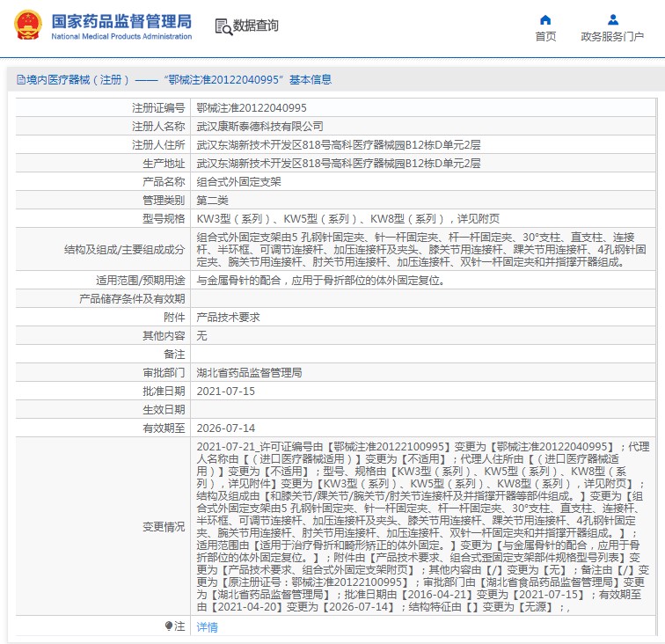Click National Medical Products Administration text

click(121, 36)
